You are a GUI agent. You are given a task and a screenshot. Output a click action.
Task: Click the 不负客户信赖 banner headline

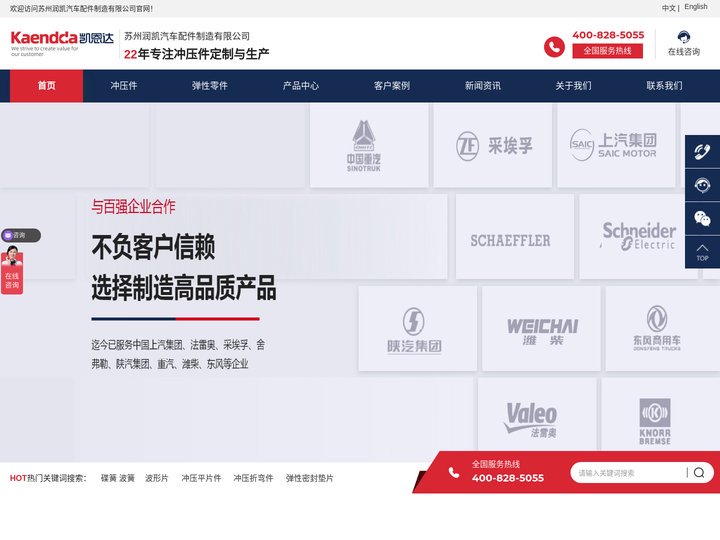click(153, 247)
